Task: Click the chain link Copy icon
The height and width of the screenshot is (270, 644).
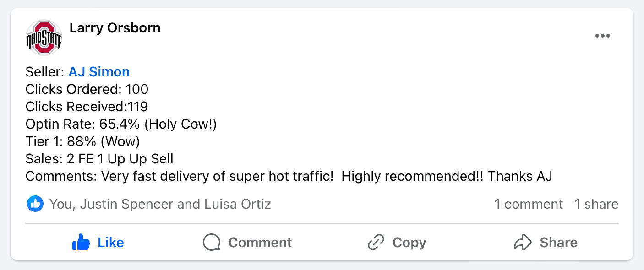Action: [376, 242]
